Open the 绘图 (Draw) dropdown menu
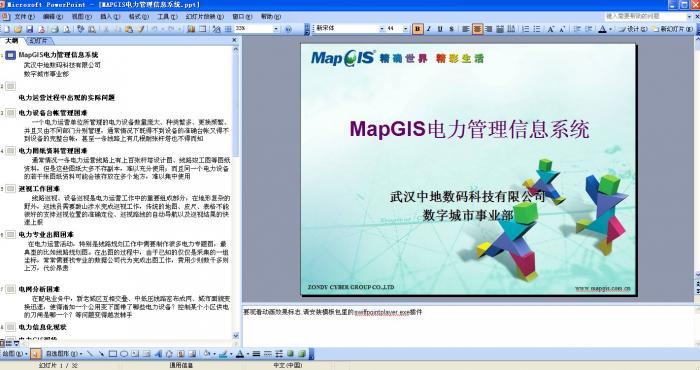Image resolution: width=700 pixels, height=370 pixels. tap(15, 354)
